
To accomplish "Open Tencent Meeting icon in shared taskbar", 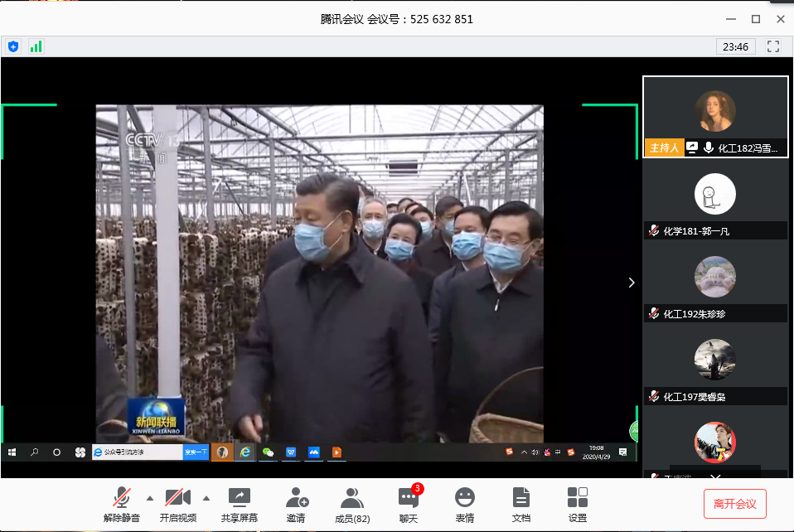I will [314, 452].
